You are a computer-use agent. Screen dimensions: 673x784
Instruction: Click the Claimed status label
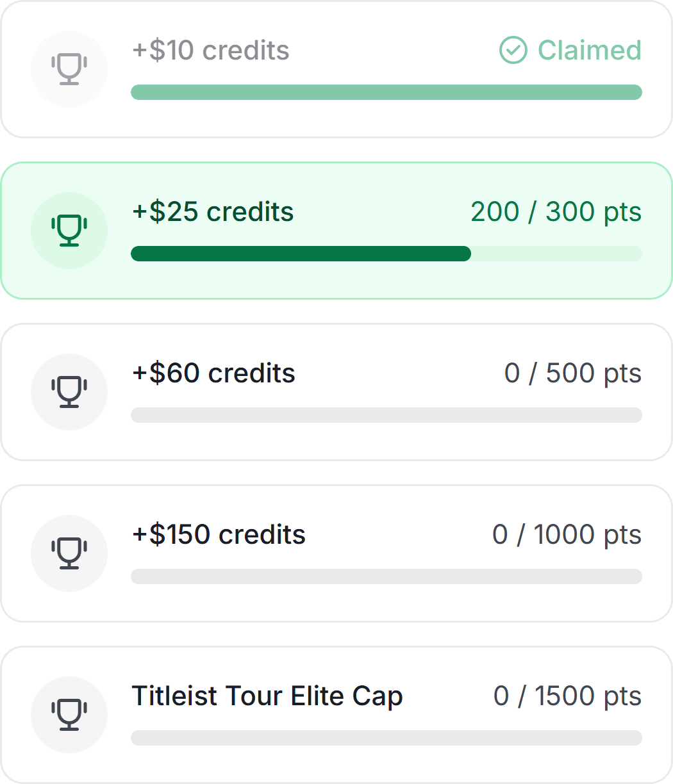coord(589,50)
